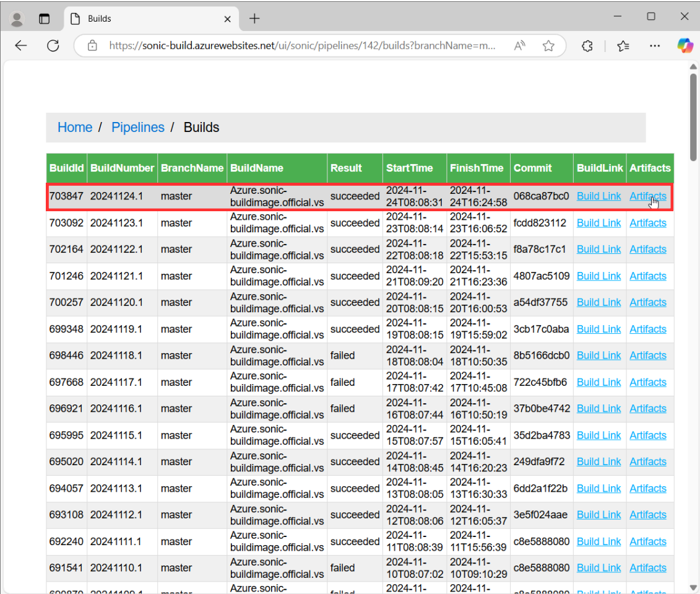This screenshot has width=700, height=594.
Task: Open the tab actions menu icon
Action: (44, 19)
